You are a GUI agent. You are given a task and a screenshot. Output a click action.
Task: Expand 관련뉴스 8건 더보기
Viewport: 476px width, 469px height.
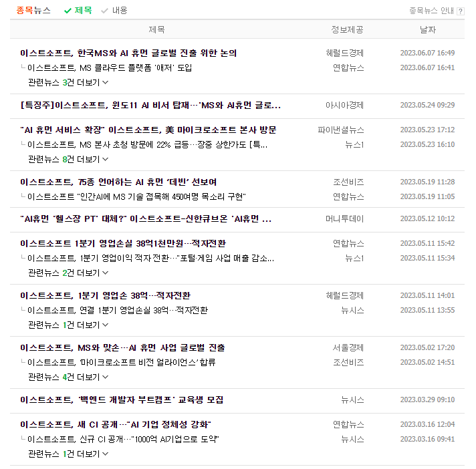(x=68, y=159)
